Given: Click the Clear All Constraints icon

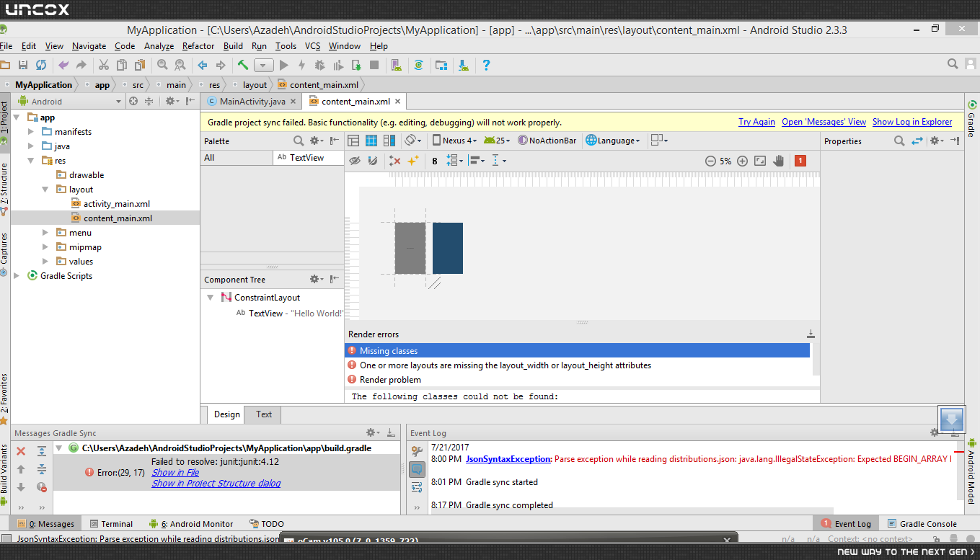Looking at the screenshot, I should tap(394, 161).
